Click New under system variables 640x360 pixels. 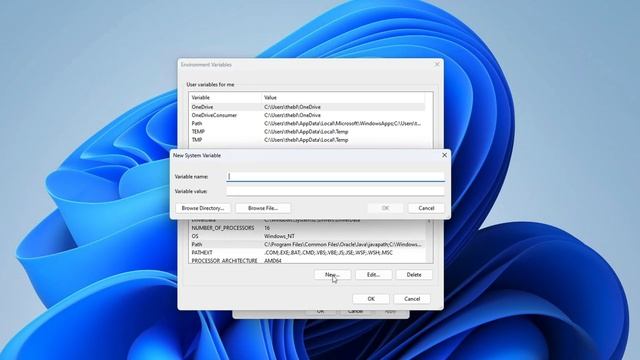pyautogui.click(x=332, y=275)
